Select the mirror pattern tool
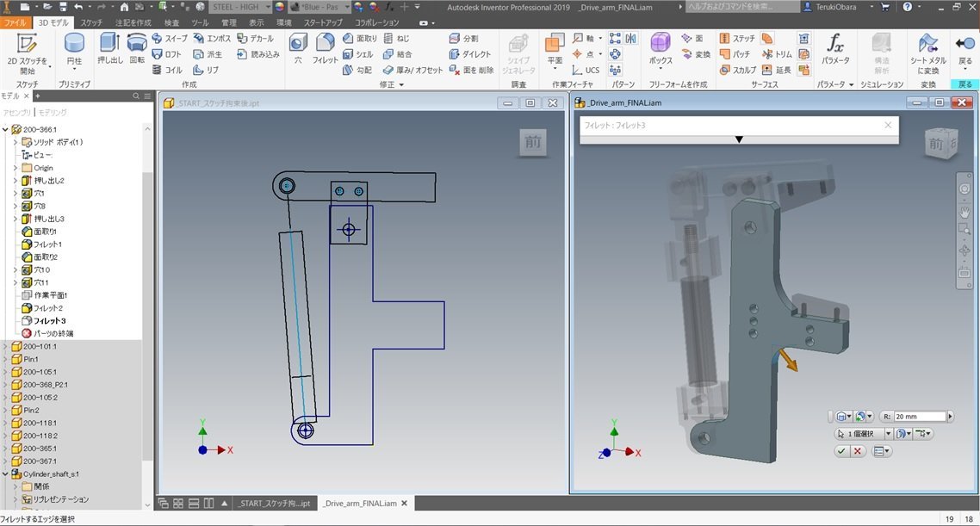980x526 pixels. (x=630, y=38)
